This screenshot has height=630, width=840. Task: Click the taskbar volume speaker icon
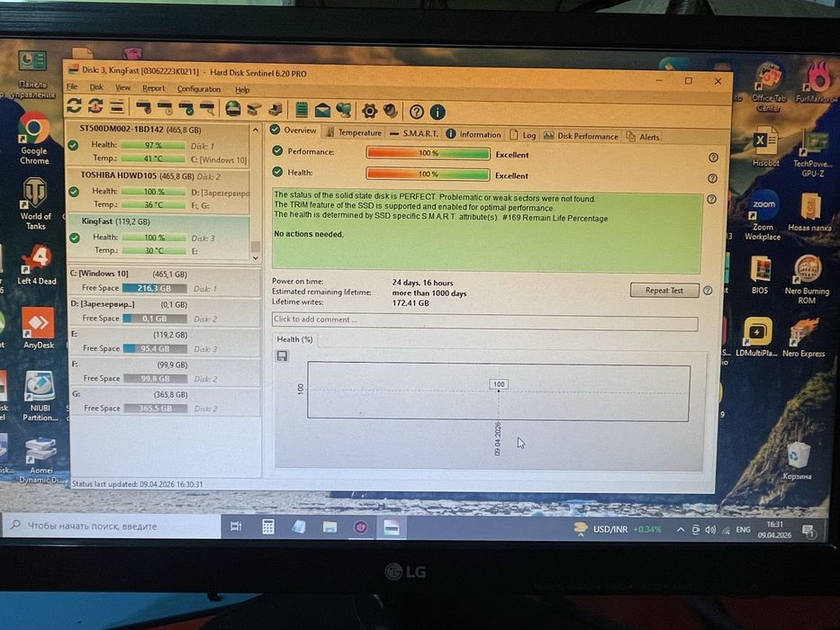tap(710, 530)
